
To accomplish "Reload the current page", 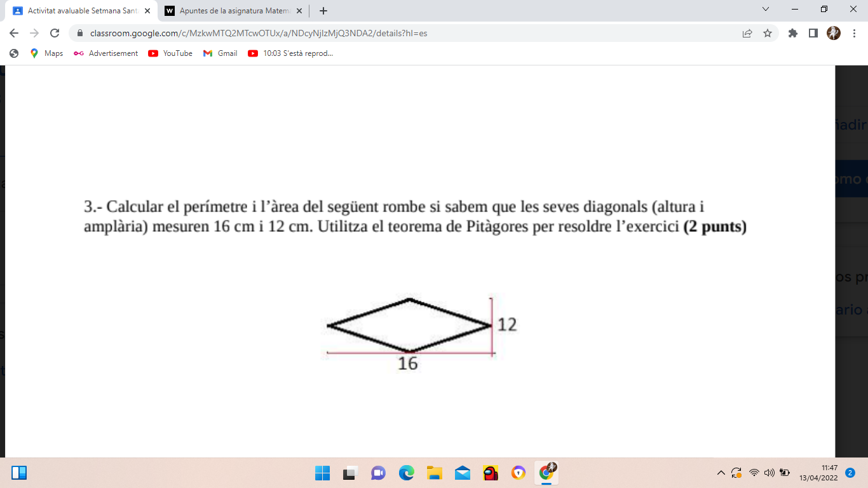I will (57, 33).
